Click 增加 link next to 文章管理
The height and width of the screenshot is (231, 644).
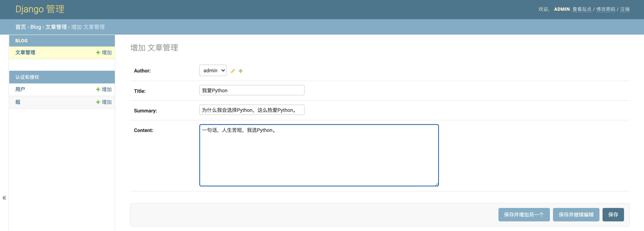[x=104, y=52]
